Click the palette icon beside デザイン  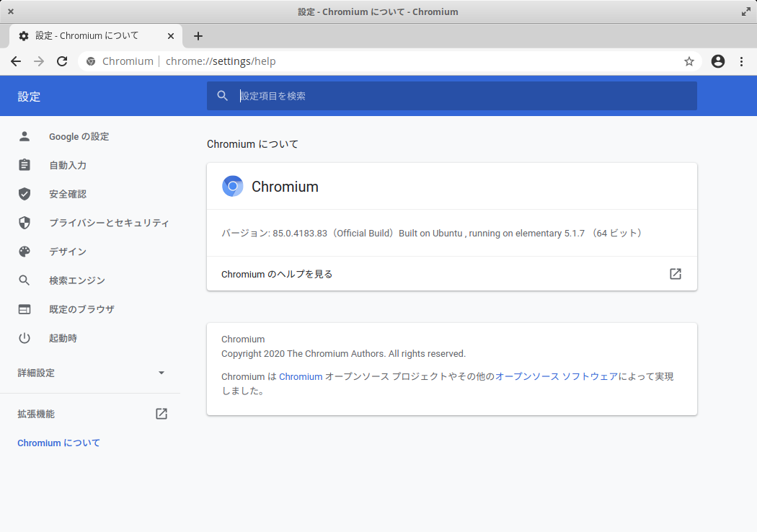coord(25,252)
